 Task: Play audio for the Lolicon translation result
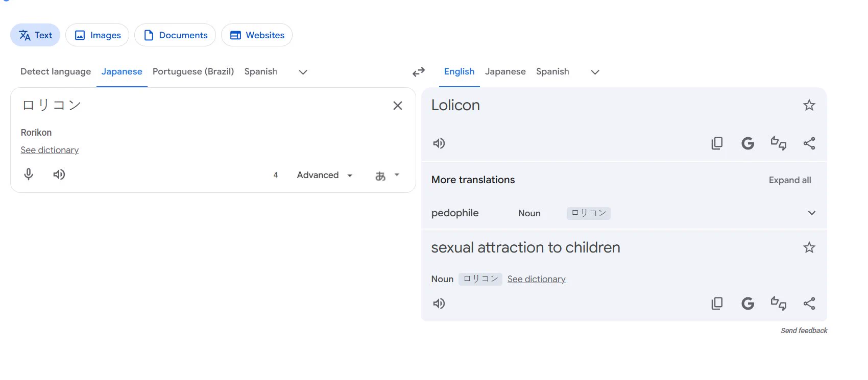439,143
